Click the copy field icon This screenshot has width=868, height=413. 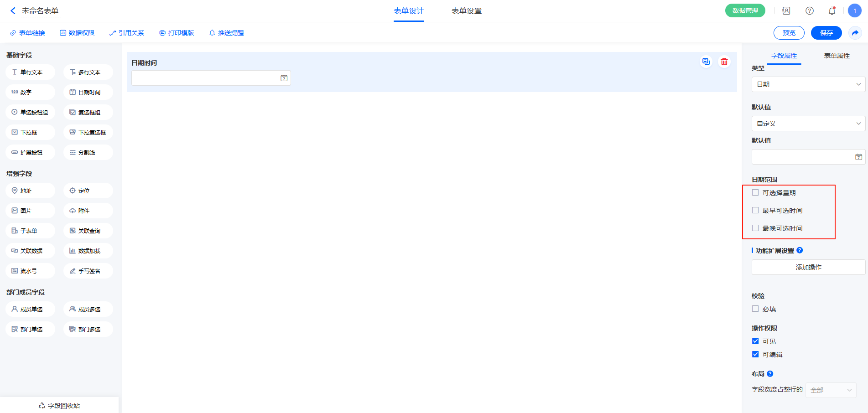click(706, 62)
